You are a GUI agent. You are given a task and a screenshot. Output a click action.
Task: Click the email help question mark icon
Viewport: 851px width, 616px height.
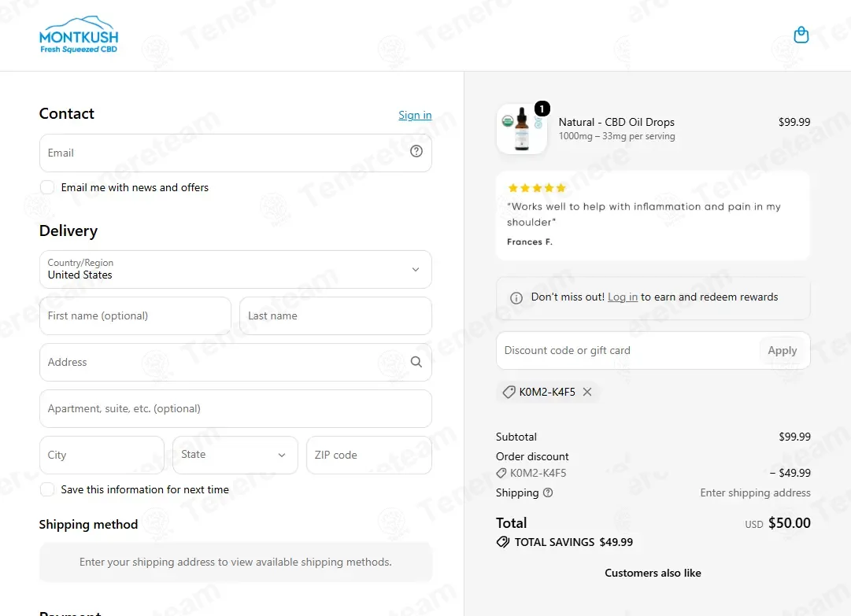click(x=416, y=151)
